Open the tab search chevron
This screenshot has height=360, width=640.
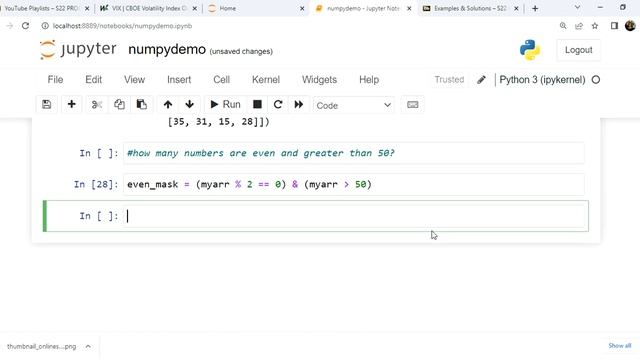coord(577,7)
